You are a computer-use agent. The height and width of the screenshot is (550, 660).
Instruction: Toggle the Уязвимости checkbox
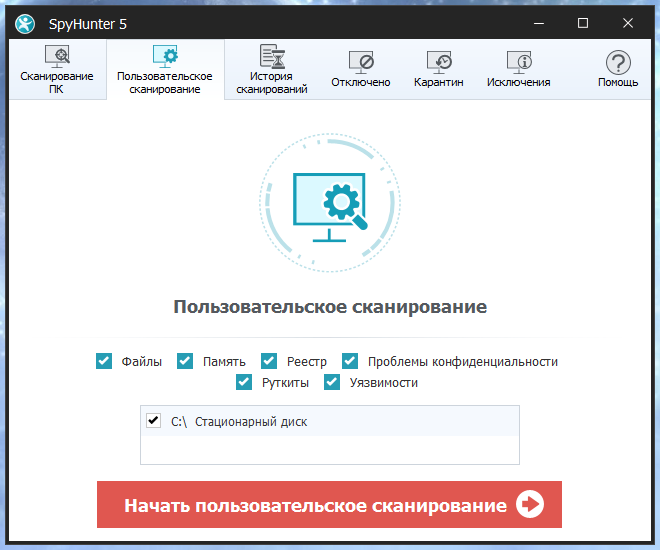pyautogui.click(x=332, y=382)
